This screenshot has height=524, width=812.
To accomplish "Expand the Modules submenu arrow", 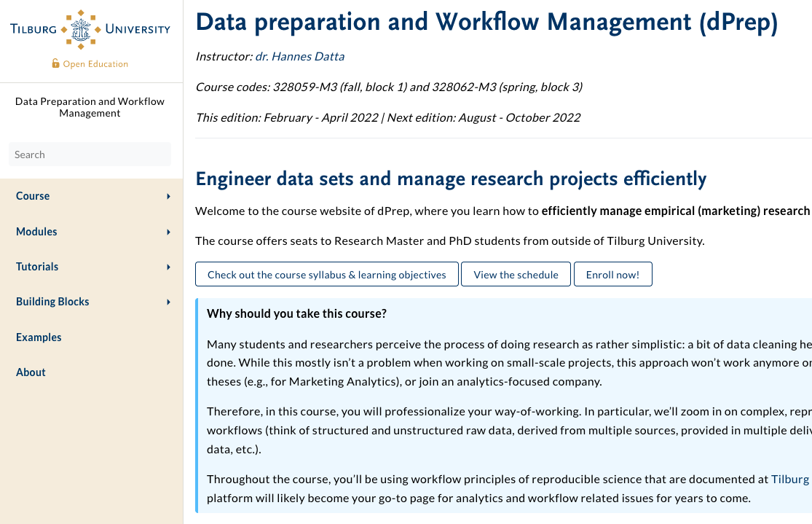I will click(168, 232).
